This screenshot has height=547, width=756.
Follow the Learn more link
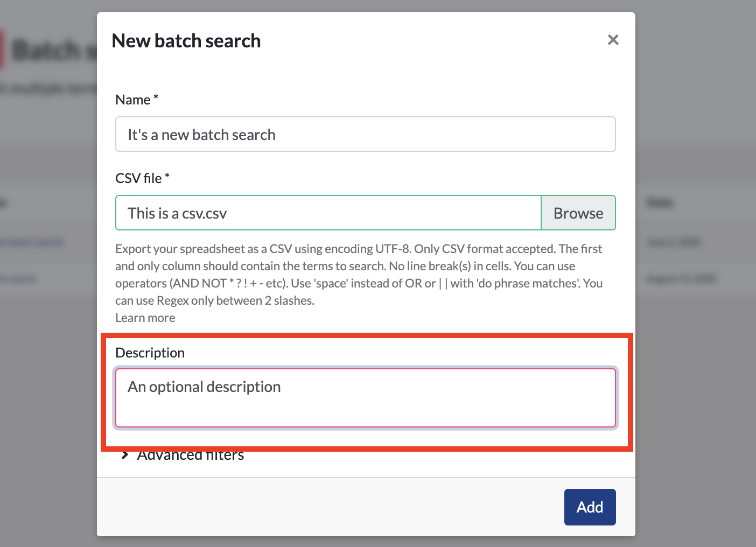[145, 318]
